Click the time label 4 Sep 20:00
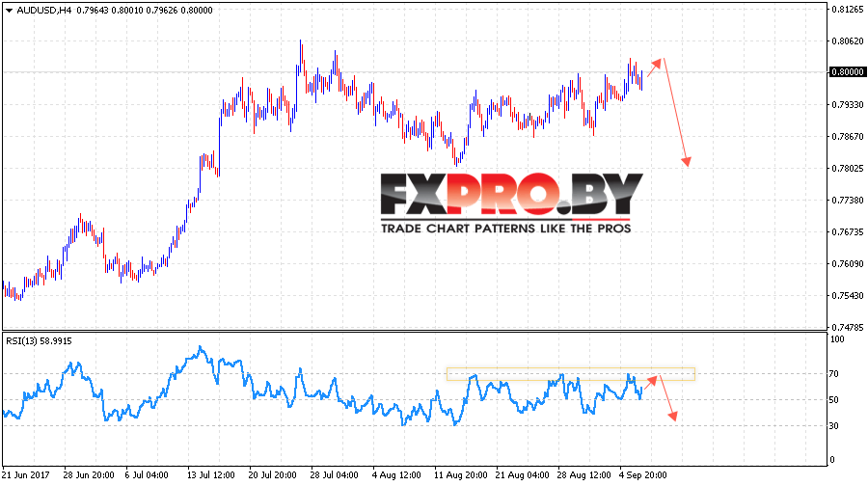This screenshot has width=868, height=486. click(x=642, y=475)
